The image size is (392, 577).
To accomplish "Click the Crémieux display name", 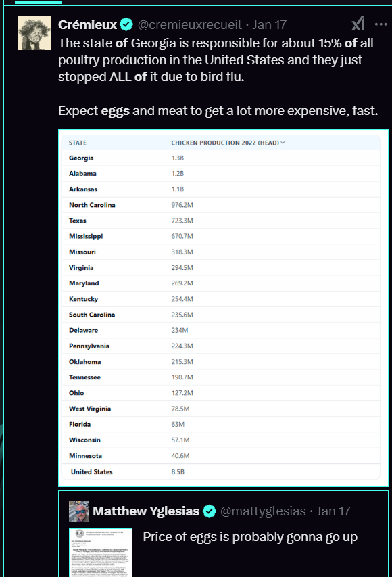I will (x=87, y=24).
